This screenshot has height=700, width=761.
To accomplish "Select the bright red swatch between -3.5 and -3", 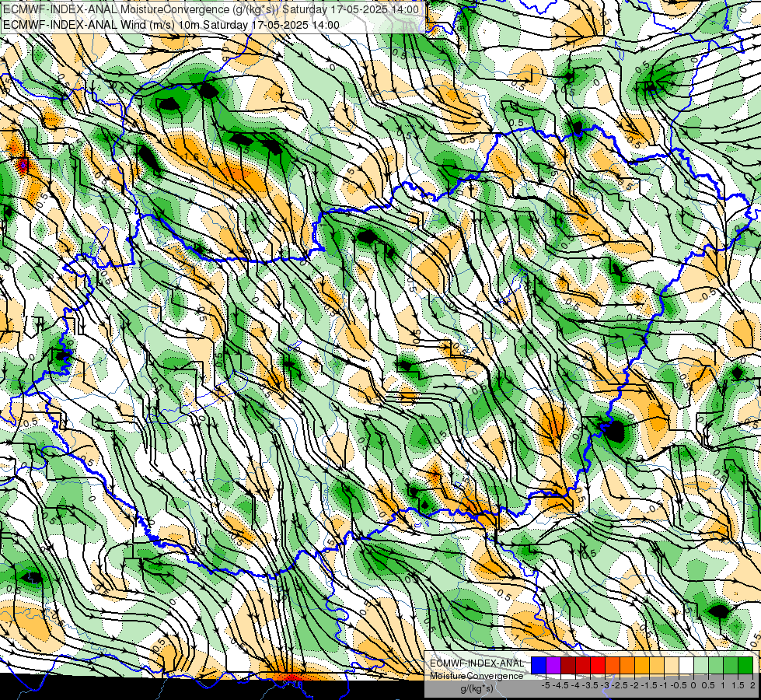I will [598, 666].
